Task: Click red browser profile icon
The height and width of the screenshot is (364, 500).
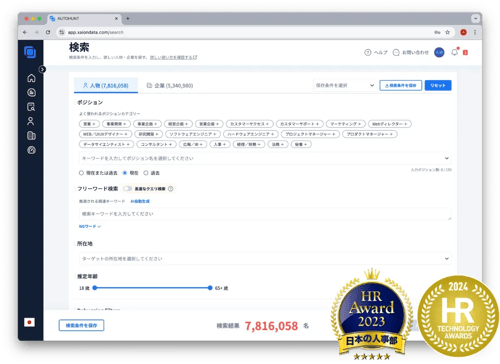Action: (463, 32)
